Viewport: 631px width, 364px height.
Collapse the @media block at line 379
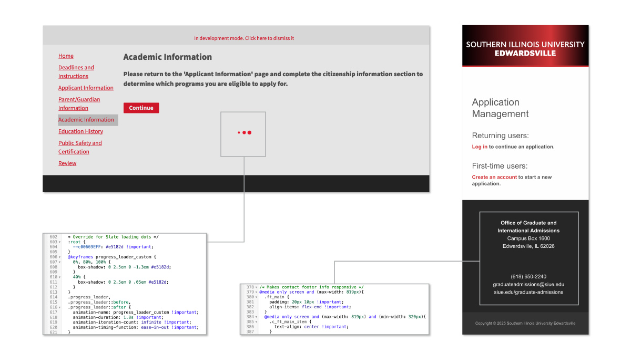point(257,292)
